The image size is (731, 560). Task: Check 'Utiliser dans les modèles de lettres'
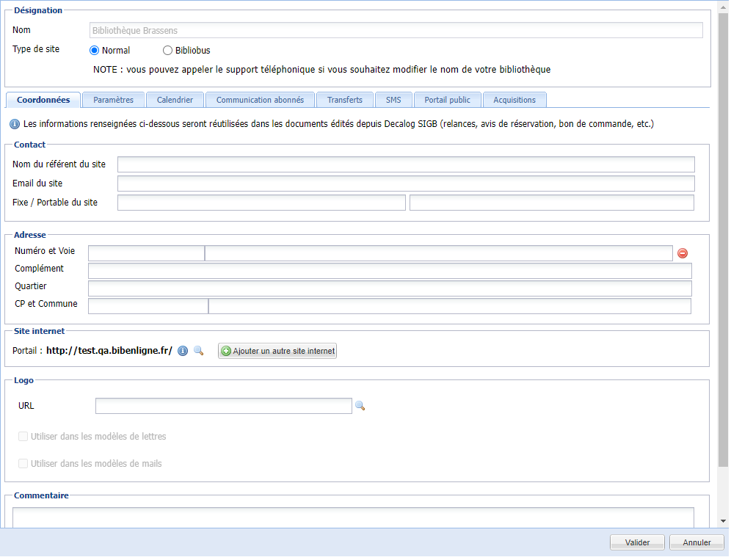pos(23,437)
